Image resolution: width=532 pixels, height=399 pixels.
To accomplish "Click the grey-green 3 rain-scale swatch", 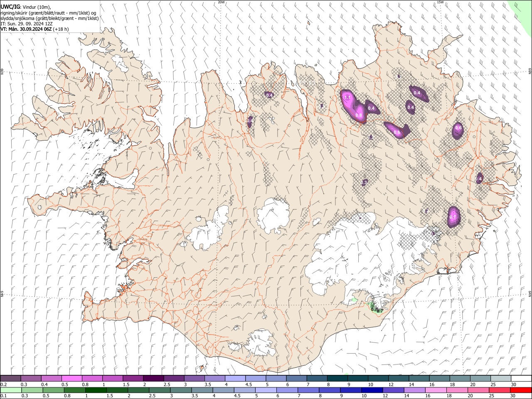I will (x=181, y=390).
